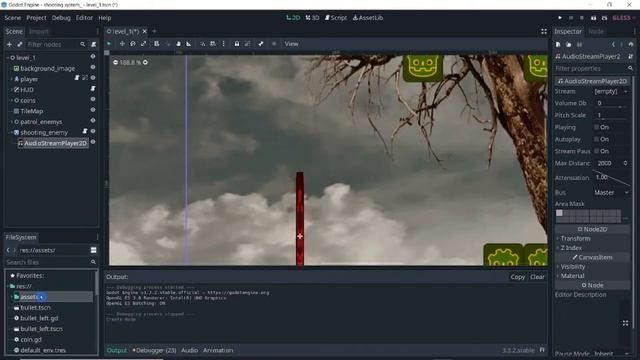Collapse the shooting_enemy tree node
The width and height of the screenshot is (640, 360).
[x=11, y=132]
